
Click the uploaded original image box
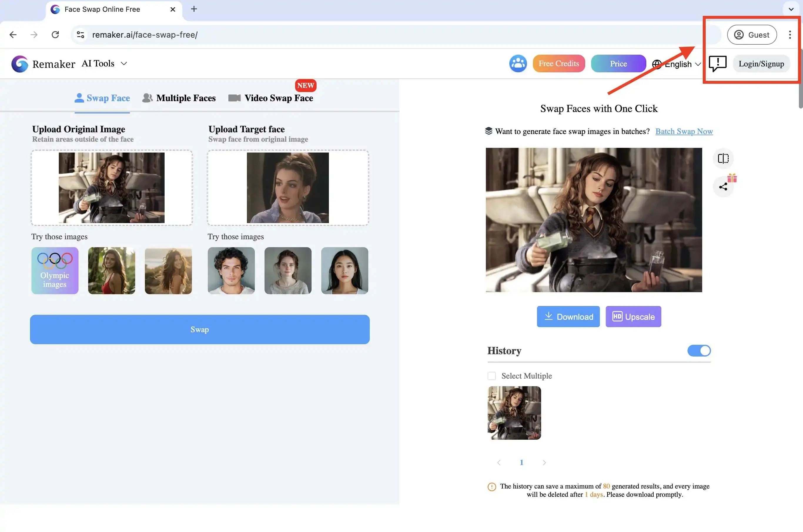coord(112,188)
